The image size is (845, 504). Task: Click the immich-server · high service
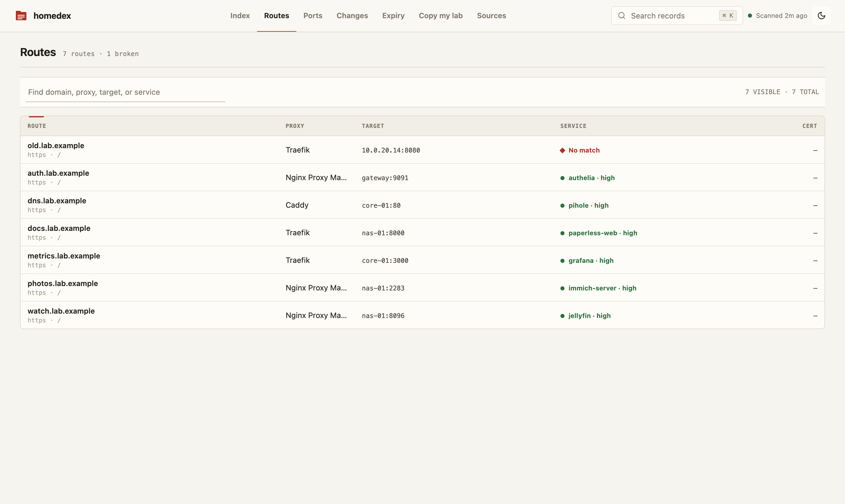(x=602, y=288)
